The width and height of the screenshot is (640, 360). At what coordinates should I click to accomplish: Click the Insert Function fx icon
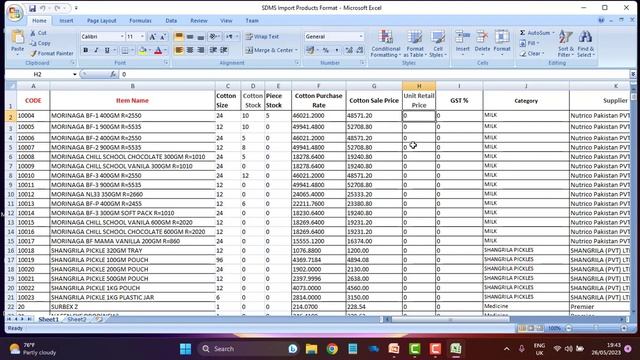click(113, 74)
